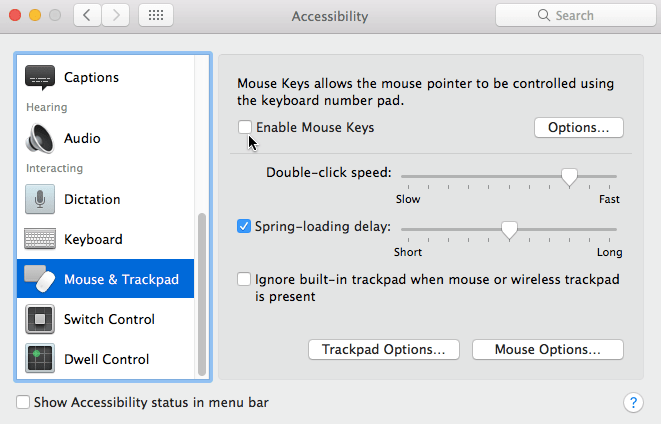The height and width of the screenshot is (424, 661).
Task: Open Mouse Keys Options button
Action: pyautogui.click(x=579, y=127)
